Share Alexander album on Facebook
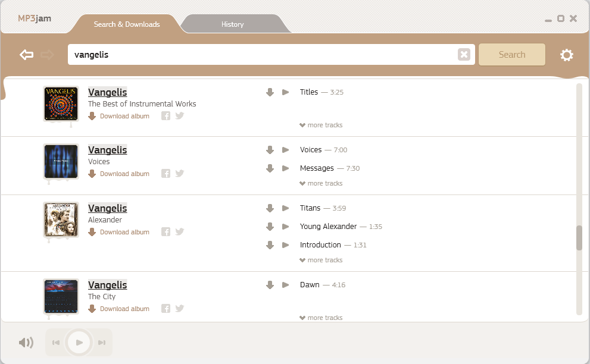Image resolution: width=590 pixels, height=364 pixels. pos(166,231)
